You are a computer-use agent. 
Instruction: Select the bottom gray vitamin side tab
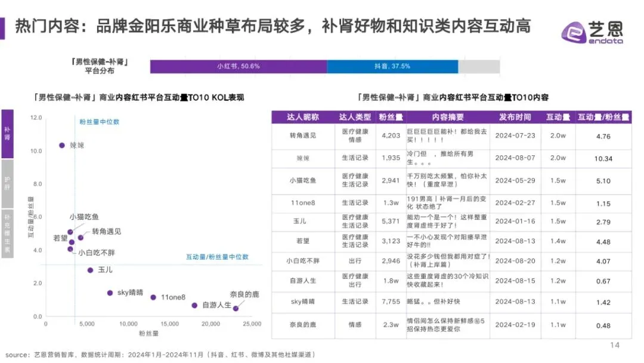[7, 233]
